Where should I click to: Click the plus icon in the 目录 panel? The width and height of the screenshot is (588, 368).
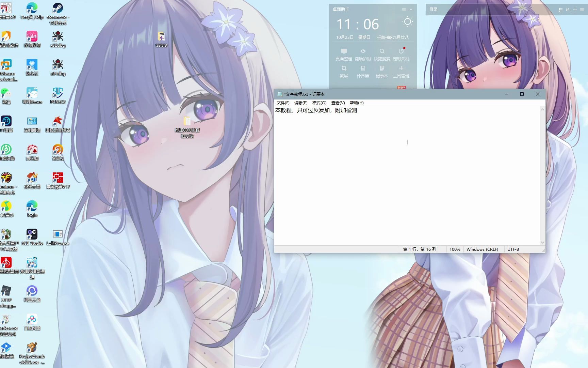(x=575, y=10)
